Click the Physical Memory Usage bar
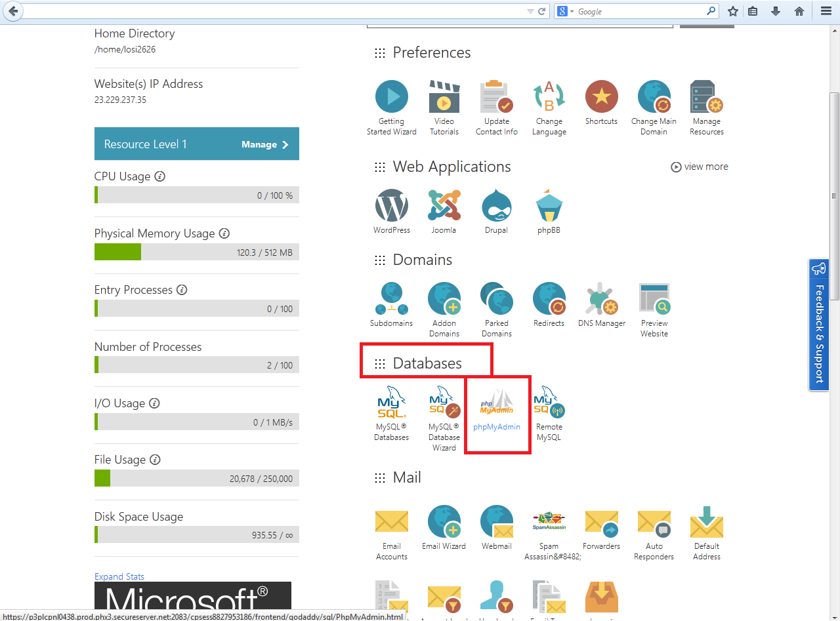 [x=197, y=252]
